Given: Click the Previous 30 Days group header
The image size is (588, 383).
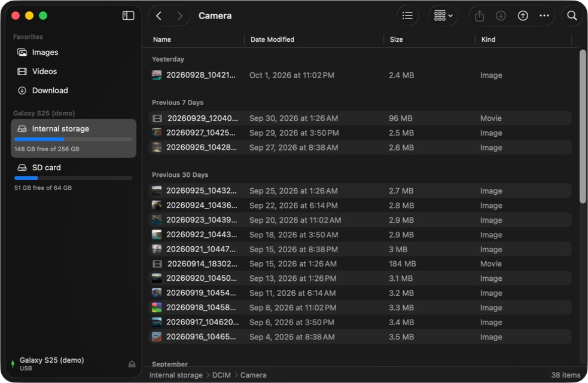Looking at the screenshot, I should click(x=180, y=175).
